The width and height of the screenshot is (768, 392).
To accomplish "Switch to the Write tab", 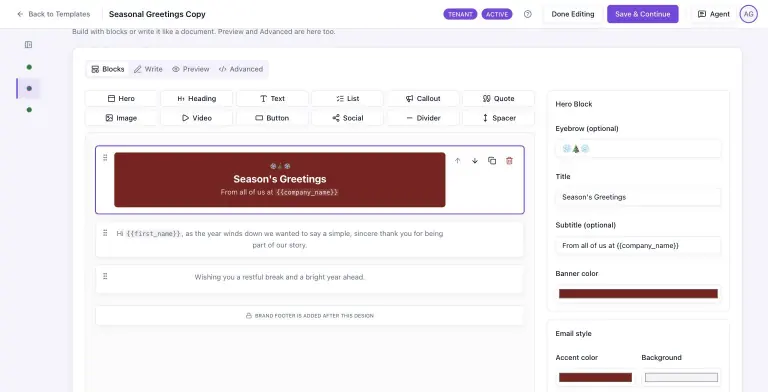I will click(148, 69).
